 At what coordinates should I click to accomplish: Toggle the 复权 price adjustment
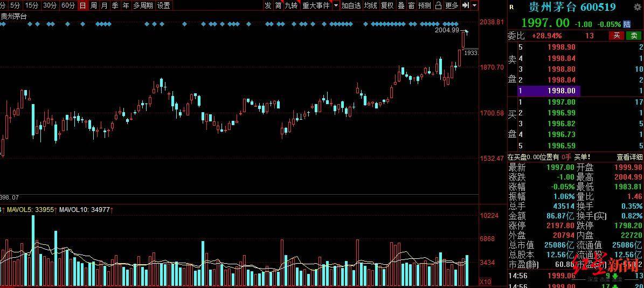[x=387, y=5]
